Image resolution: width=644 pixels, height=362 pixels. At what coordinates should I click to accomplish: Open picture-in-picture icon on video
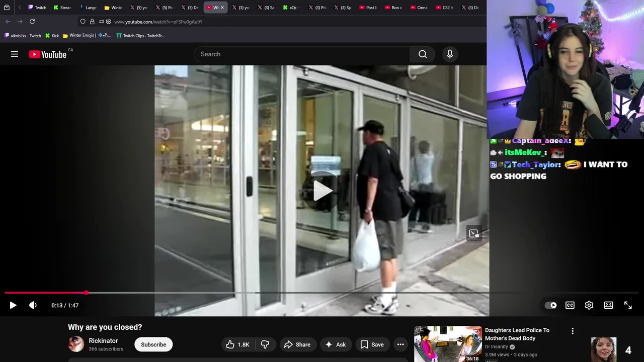tap(474, 233)
